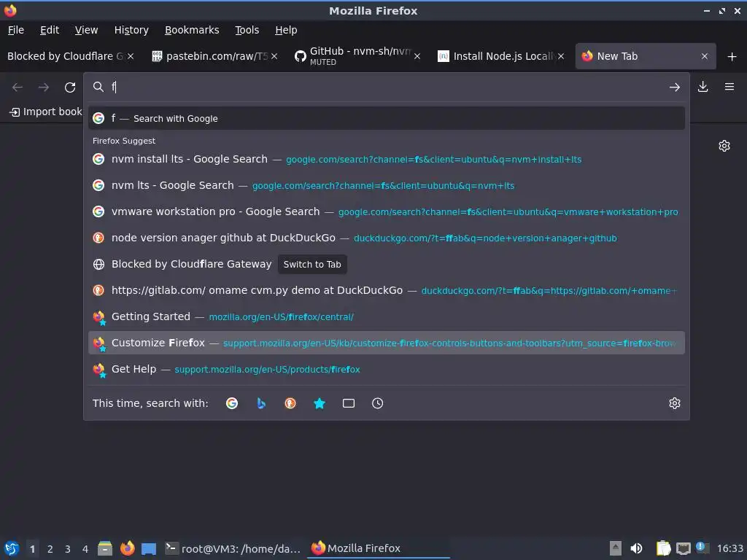Select node version anager github suggestion
Viewport: 747px width, 560px height.
[x=387, y=238]
